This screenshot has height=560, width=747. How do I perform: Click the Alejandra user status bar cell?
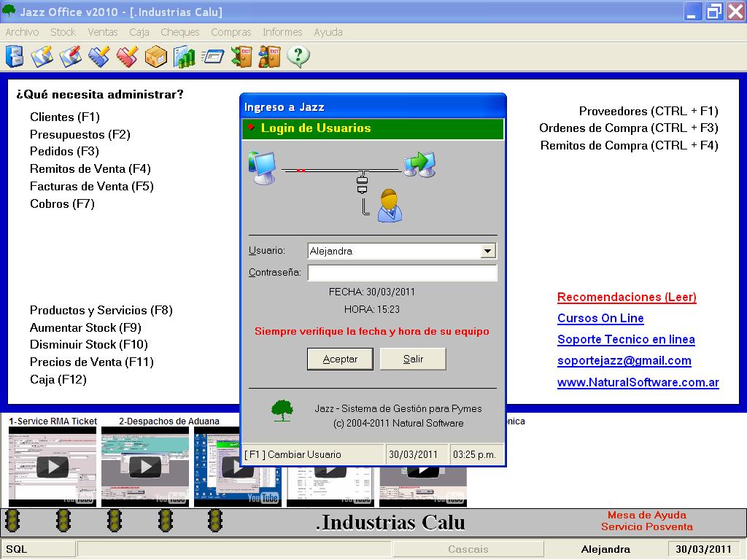605,549
